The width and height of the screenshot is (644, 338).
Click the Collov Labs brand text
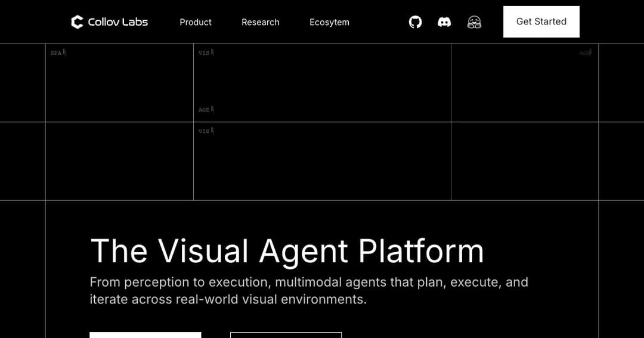pyautogui.click(x=118, y=22)
